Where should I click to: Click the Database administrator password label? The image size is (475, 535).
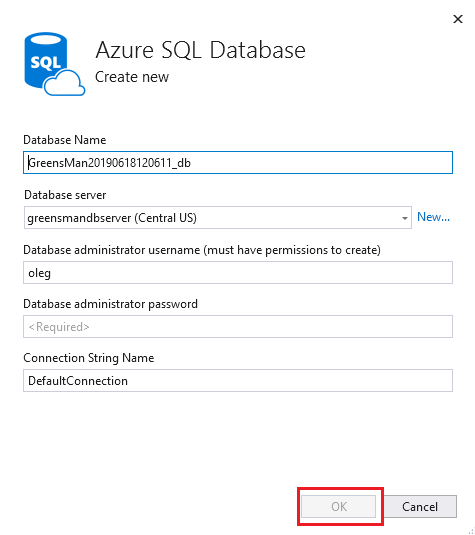tap(110, 304)
